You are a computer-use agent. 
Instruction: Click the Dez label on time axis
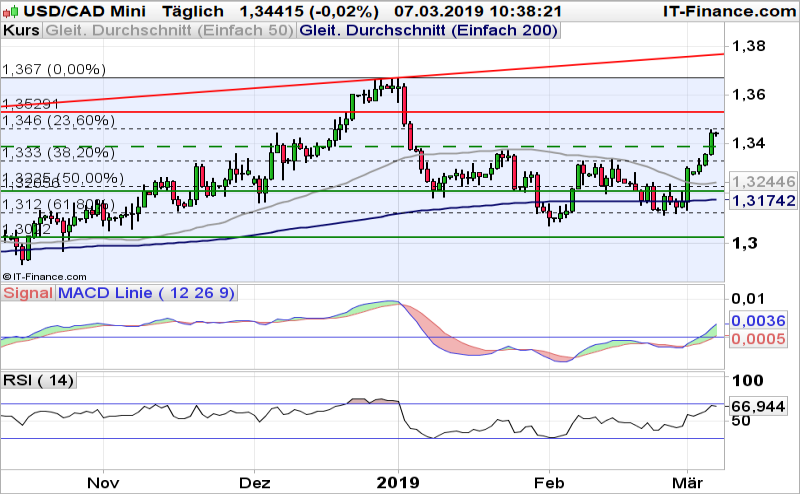pos(255,482)
